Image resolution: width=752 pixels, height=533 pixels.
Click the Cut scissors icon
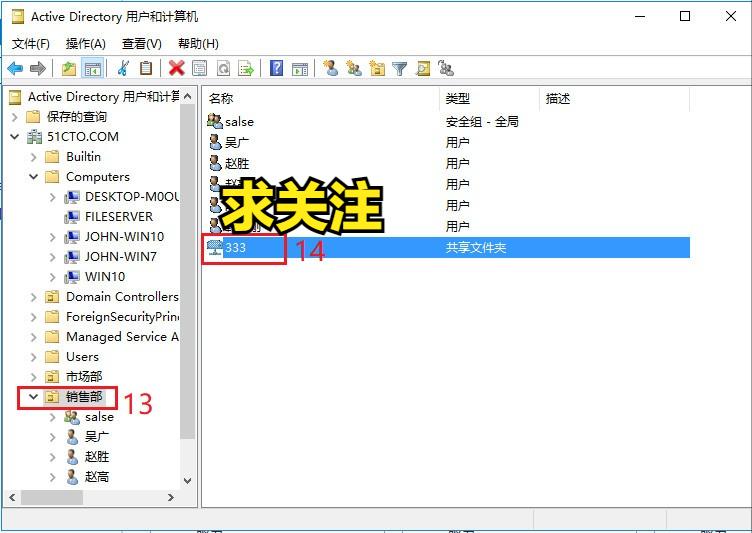click(123, 69)
